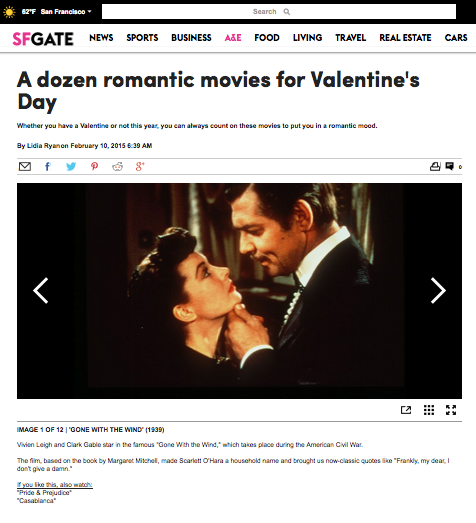Image resolution: width=476 pixels, height=523 pixels.
Task: Tweet this article with Twitter icon
Action: pyautogui.click(x=71, y=166)
